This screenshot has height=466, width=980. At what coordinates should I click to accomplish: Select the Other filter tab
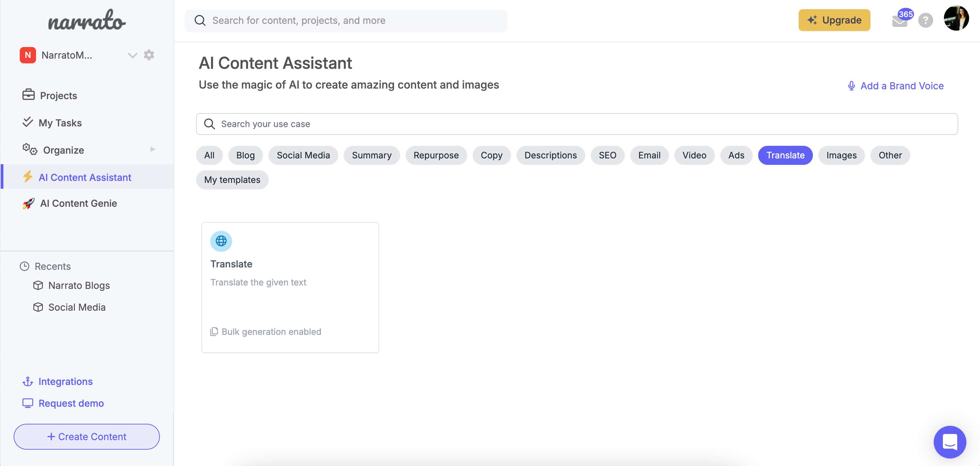[890, 155]
